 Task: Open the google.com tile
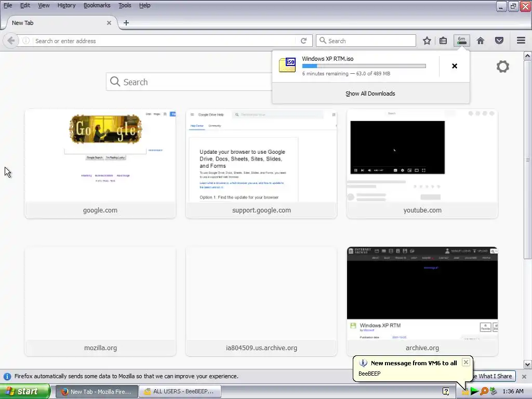pyautogui.click(x=100, y=164)
